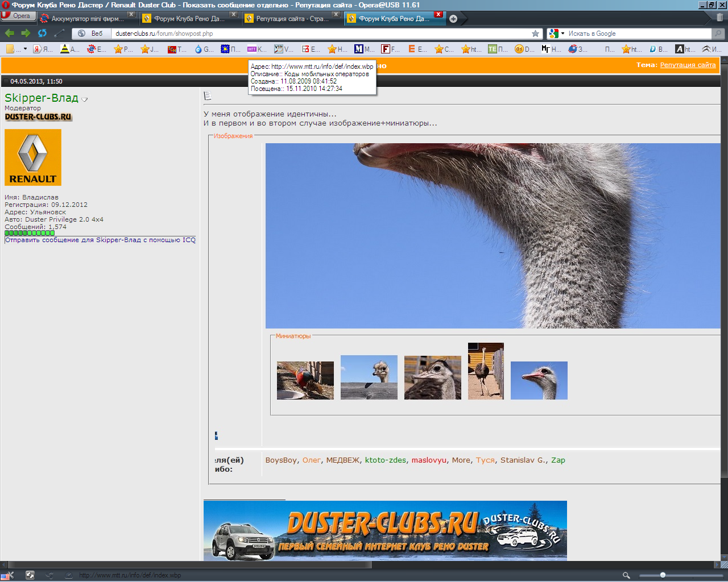Reload the page with the refresh icon
The width and height of the screenshot is (728, 582).
(x=42, y=34)
